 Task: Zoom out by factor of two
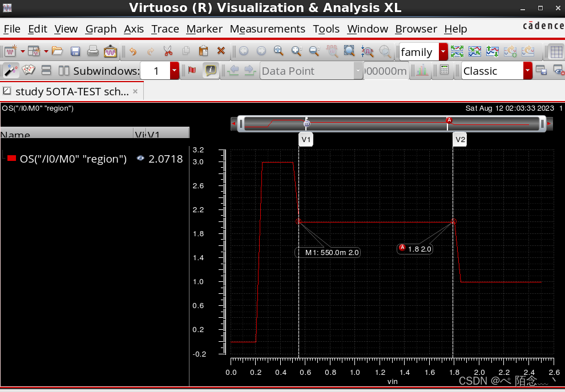coord(314,51)
